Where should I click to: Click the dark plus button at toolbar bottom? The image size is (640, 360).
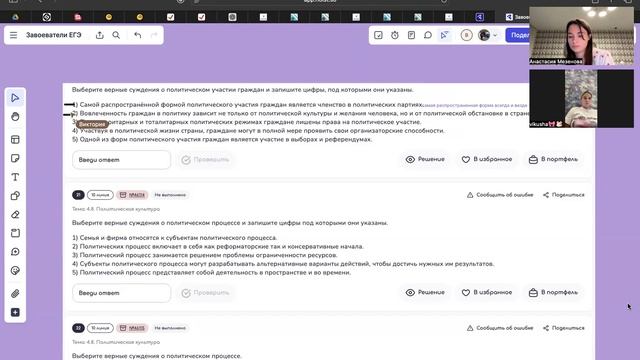pyautogui.click(x=15, y=312)
